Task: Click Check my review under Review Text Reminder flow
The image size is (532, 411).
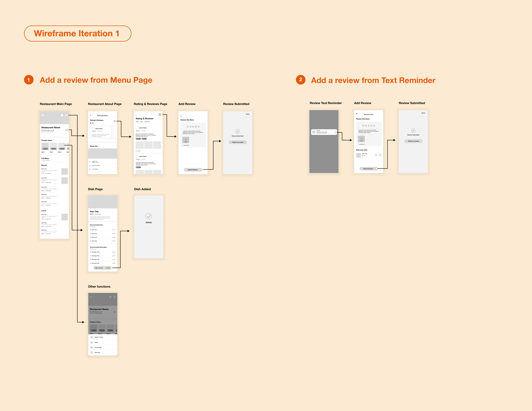Action: 413,141
